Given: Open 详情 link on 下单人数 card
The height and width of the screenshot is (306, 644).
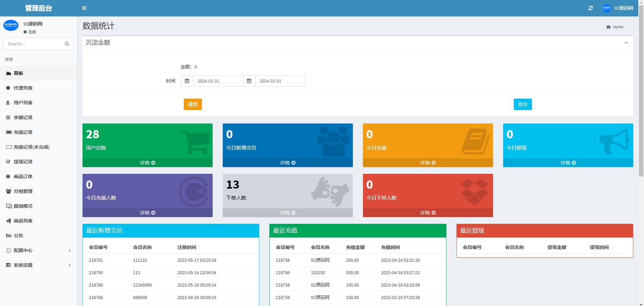Looking at the screenshot, I should click(x=288, y=213).
